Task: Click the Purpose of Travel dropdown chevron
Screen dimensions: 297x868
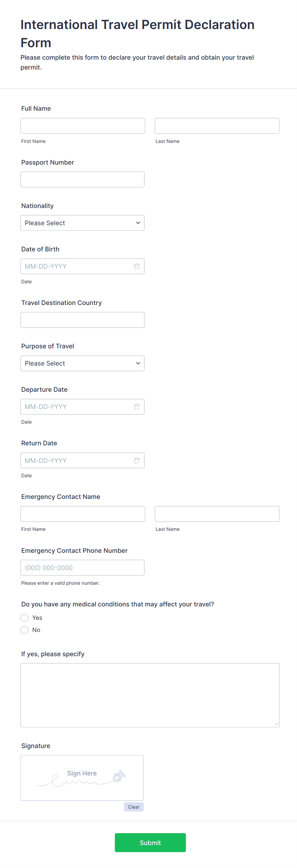Action: click(x=138, y=363)
